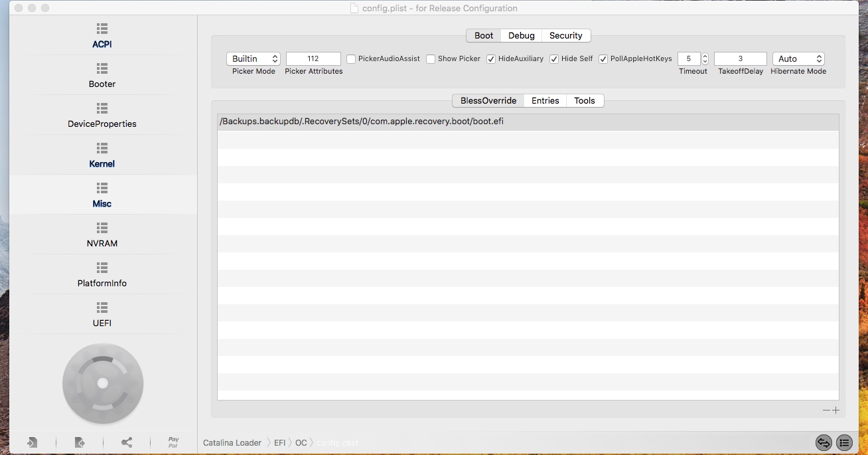The image size is (868, 455).
Task: Click the Timeout stepper arrows
Action: click(705, 59)
